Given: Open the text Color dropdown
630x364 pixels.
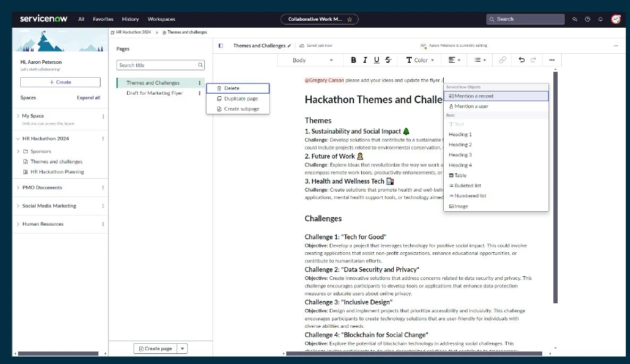Looking at the screenshot, I should 420,60.
